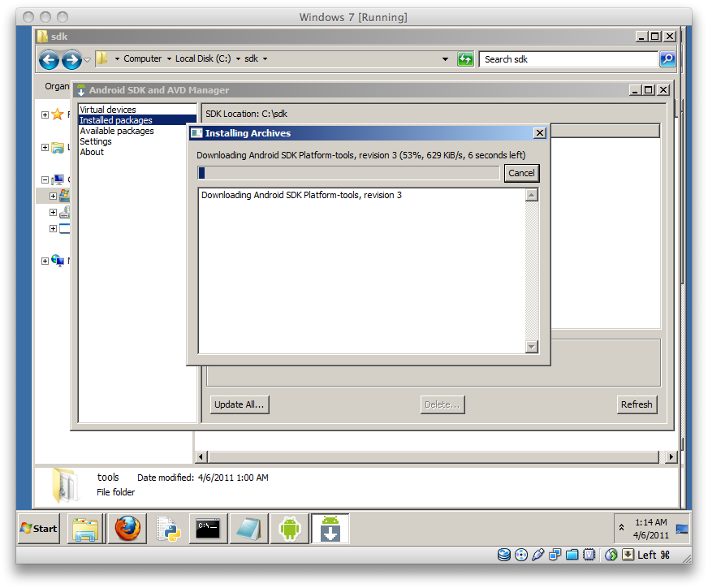Click the Update All... button
This screenshot has height=588, width=708.
[240, 404]
